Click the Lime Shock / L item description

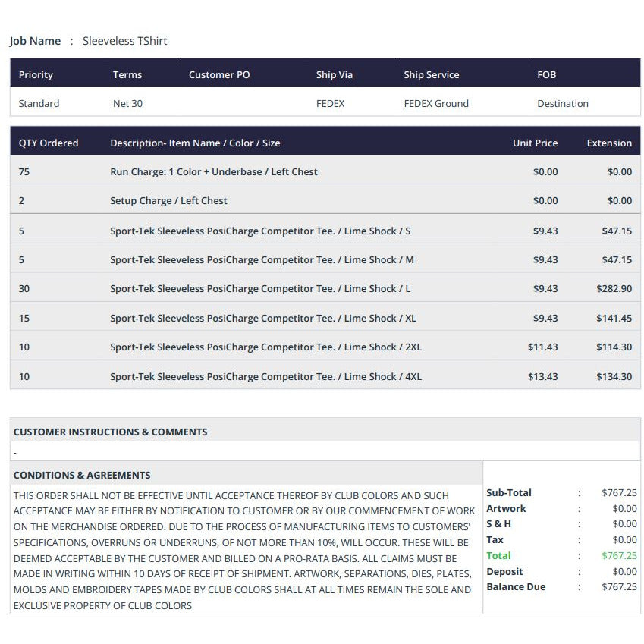tap(260, 289)
